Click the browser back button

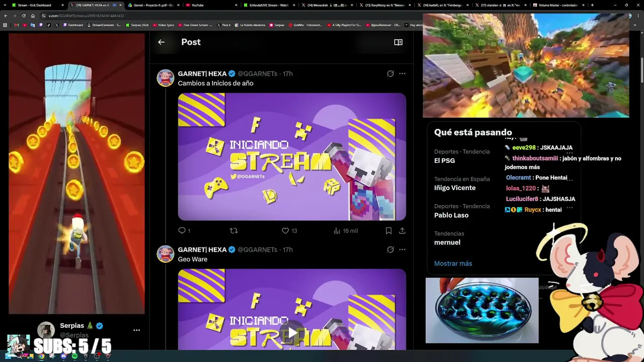pos(5,16)
